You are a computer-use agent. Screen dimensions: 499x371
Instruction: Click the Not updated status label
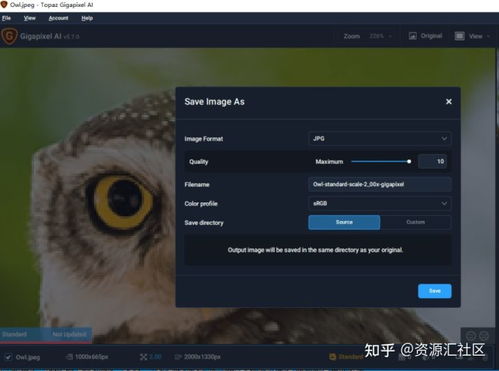(69, 334)
